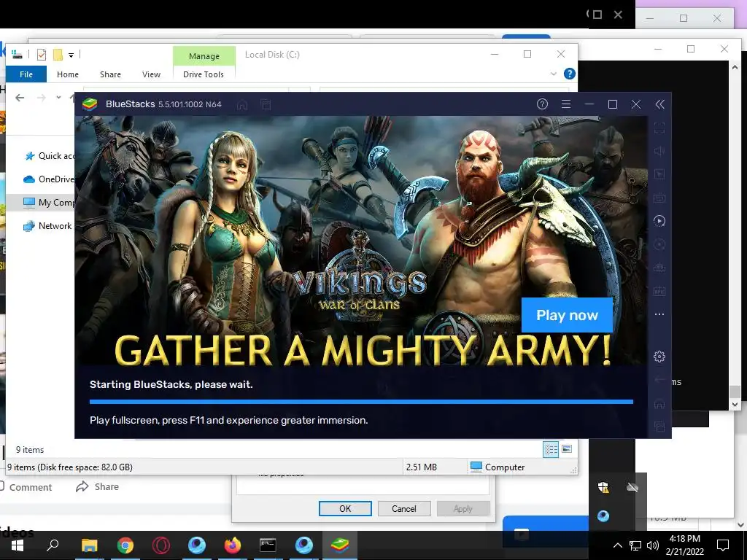This screenshot has height=560, width=747.
Task: Select My Computer in Explorer navigation pane
Action: point(49,203)
